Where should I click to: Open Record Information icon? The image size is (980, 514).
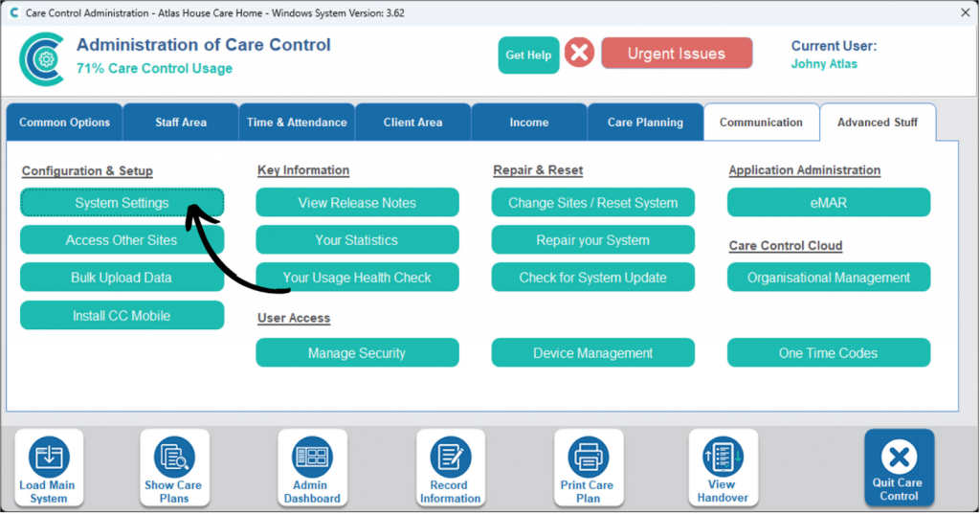point(450,468)
